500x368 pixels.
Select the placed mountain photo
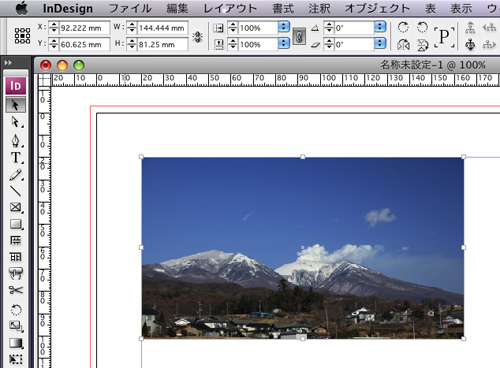(x=303, y=248)
